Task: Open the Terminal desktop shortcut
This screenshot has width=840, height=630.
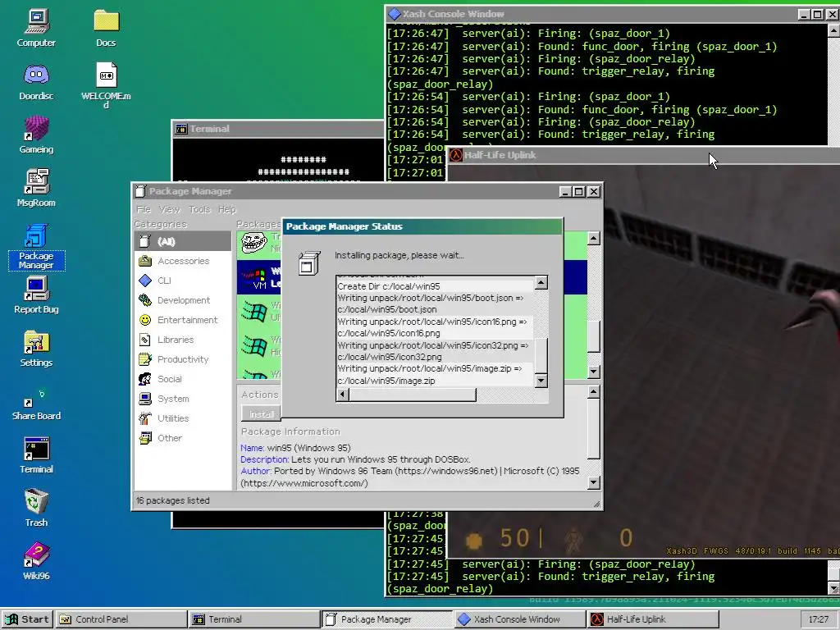Action: (x=36, y=455)
